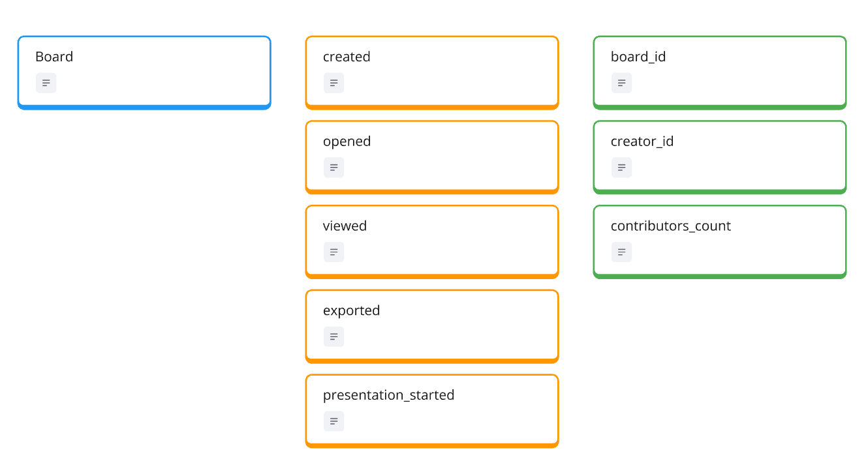Open the Board card title

(54, 57)
